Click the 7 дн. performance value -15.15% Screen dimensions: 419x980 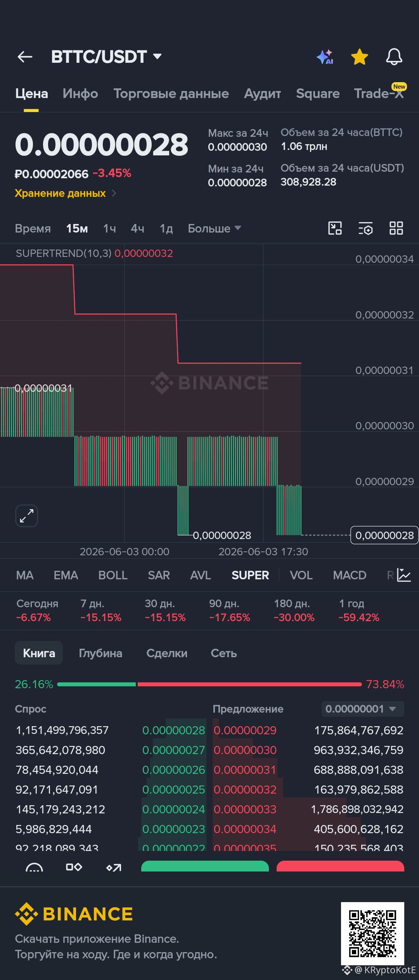101,617
